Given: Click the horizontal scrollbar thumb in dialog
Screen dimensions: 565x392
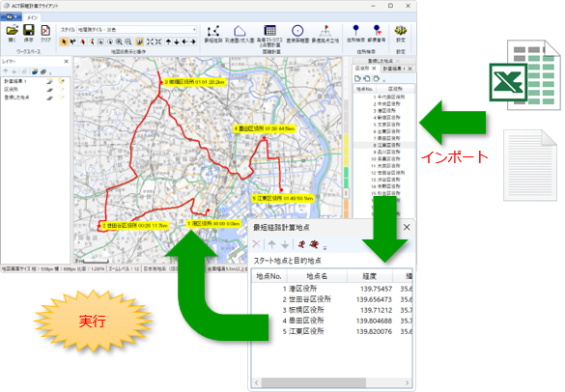Looking at the screenshot, I should pos(314,382).
